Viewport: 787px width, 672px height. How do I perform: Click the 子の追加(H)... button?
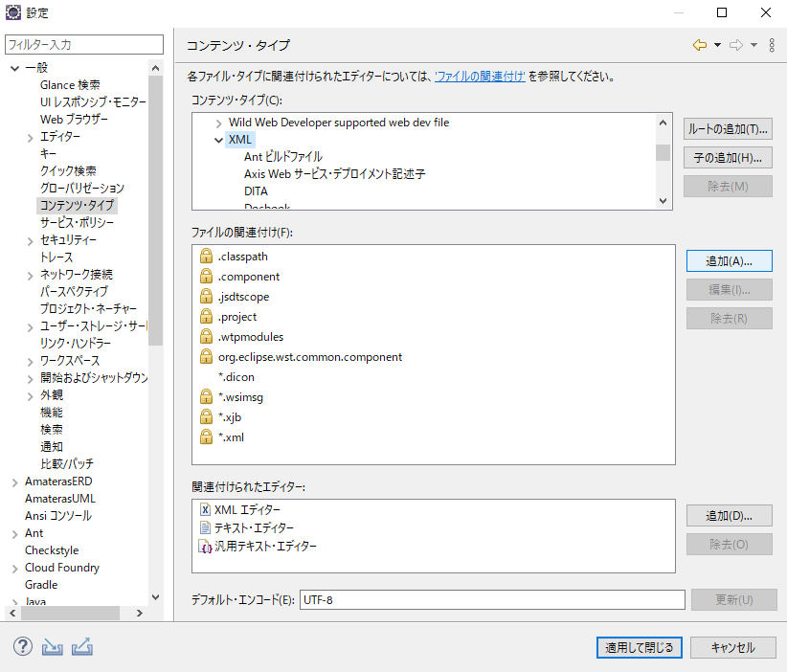click(x=728, y=158)
